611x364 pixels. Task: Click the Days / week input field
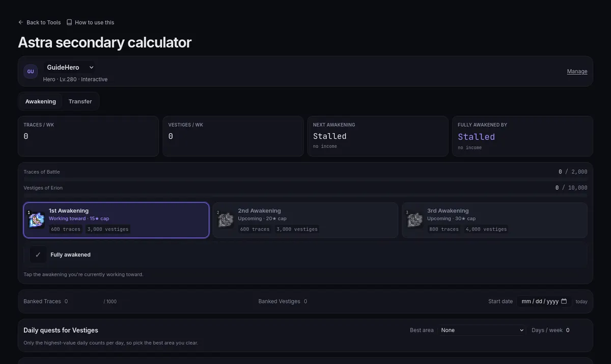pos(575,330)
